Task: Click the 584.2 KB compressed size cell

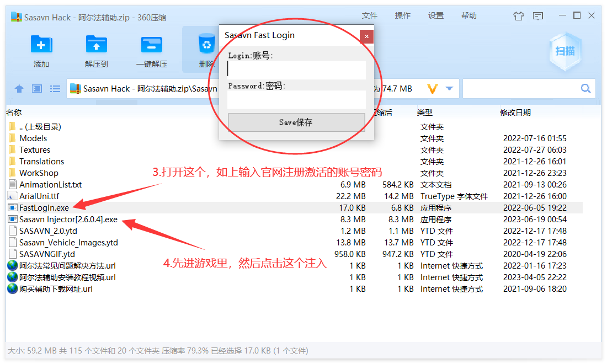Action: [x=398, y=185]
